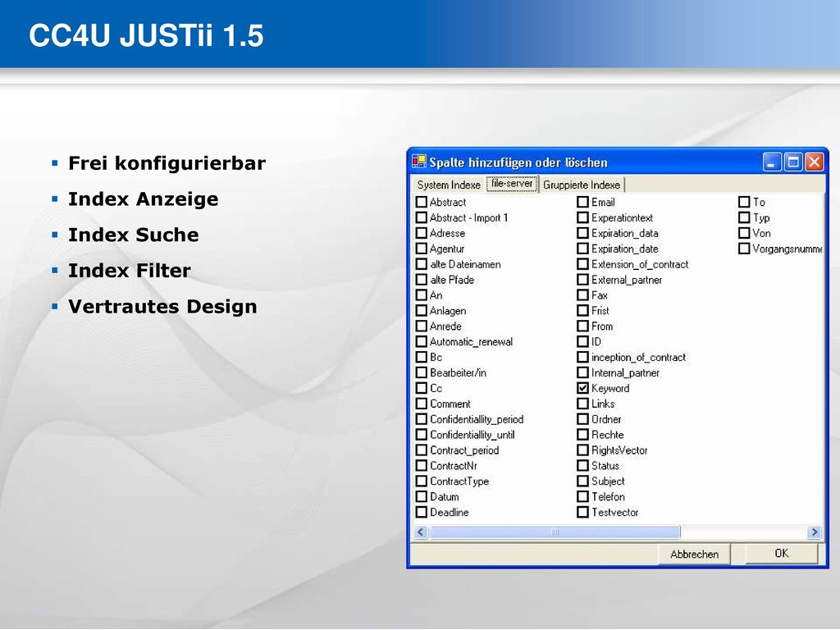Click the Abbrechen button
Image resolution: width=840 pixels, height=630 pixels.
click(694, 554)
